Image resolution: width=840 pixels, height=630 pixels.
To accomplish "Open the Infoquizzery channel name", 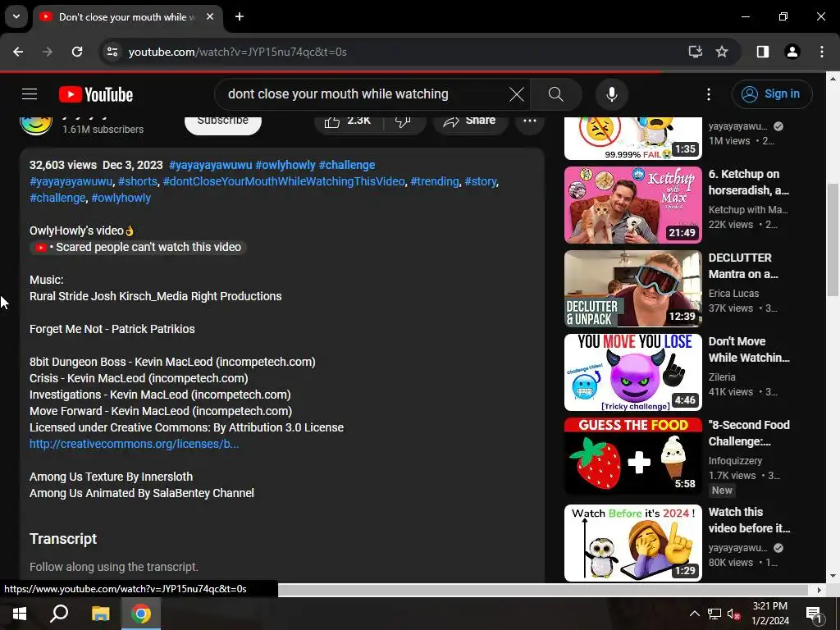I will (735, 461).
